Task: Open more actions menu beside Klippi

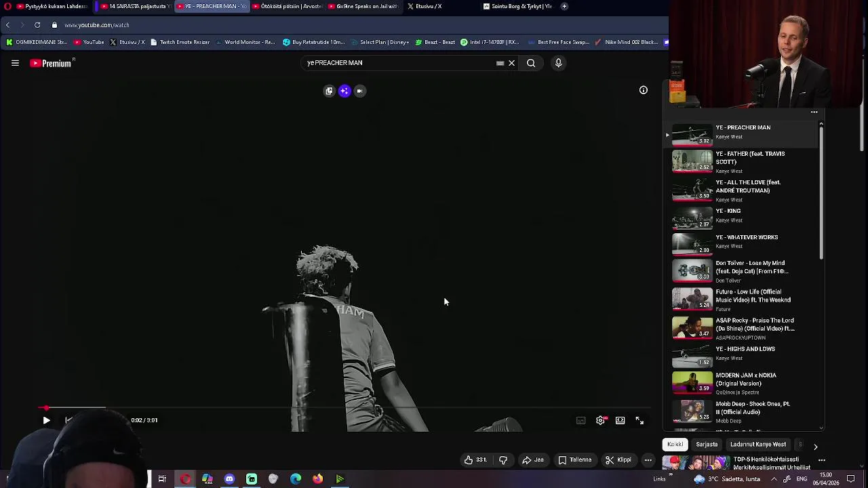Action: (648, 460)
